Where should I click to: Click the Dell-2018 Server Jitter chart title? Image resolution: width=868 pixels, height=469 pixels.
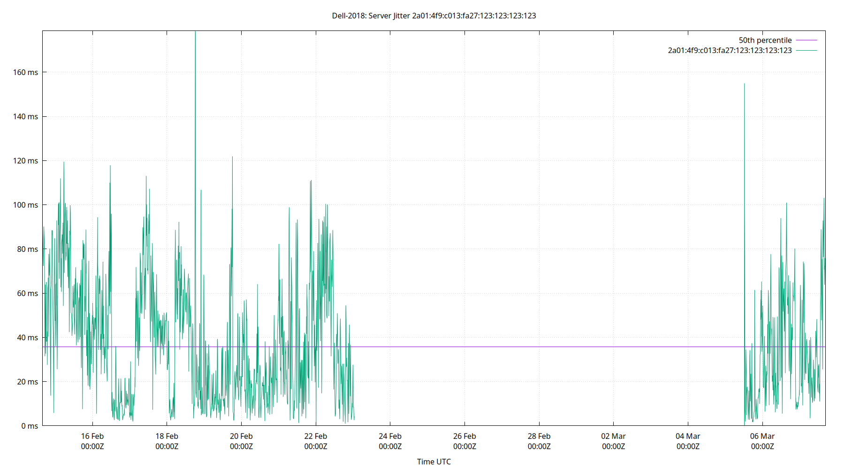pyautogui.click(x=434, y=15)
